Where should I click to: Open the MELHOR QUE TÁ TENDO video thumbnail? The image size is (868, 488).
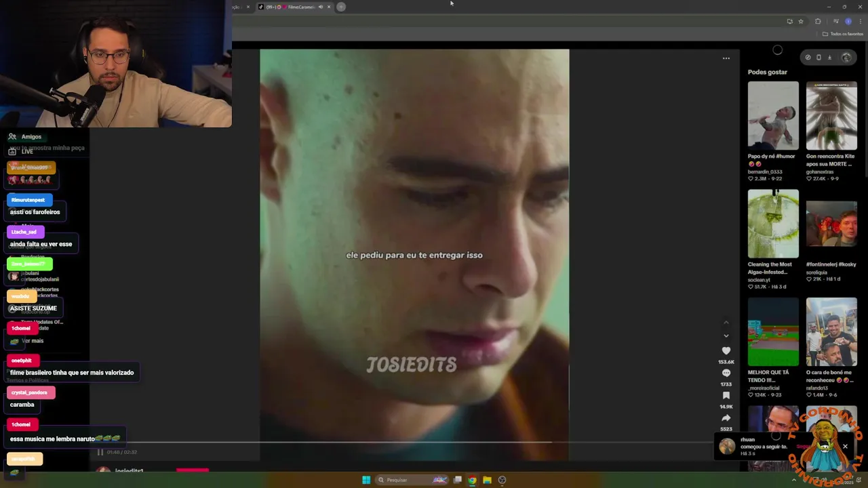[x=773, y=332]
